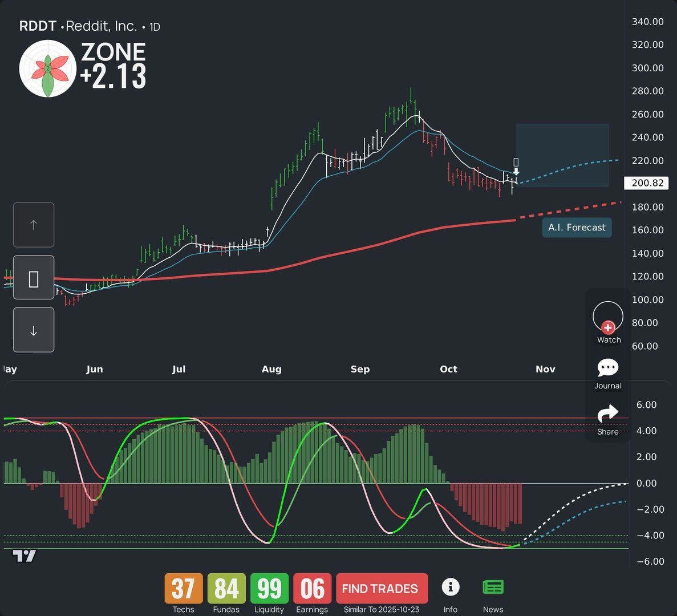Share this chart via arrow icon
Image resolution: width=677 pixels, height=616 pixels.
[608, 420]
